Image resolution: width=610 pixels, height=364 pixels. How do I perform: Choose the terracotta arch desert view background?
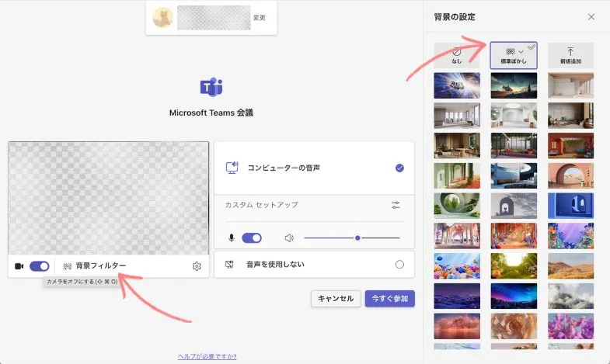coord(570,175)
